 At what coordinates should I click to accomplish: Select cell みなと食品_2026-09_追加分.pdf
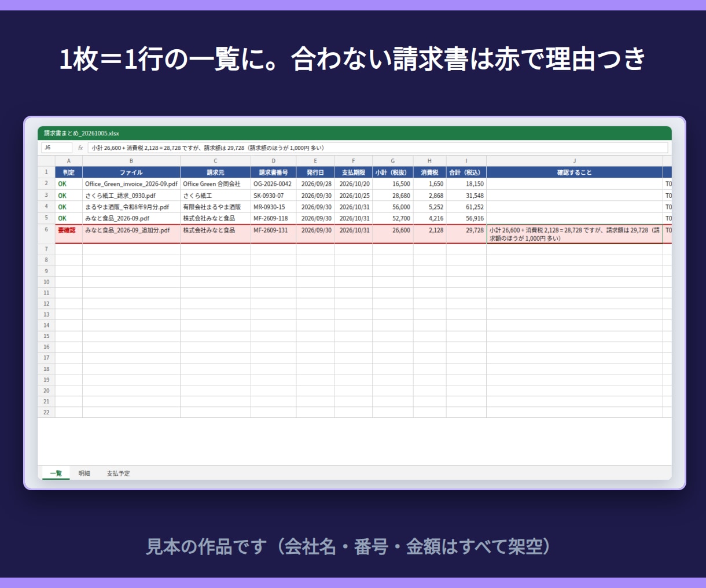131,234
